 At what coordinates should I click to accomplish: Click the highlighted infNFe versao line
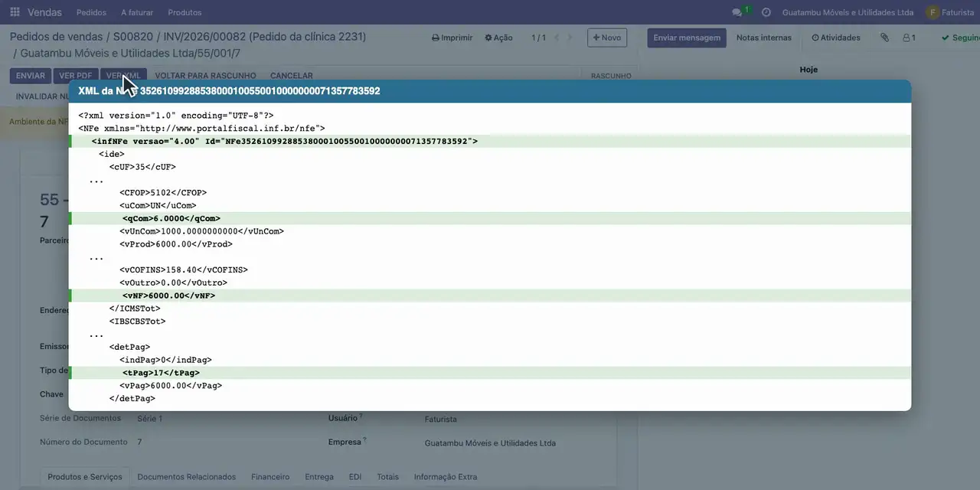[490, 141]
